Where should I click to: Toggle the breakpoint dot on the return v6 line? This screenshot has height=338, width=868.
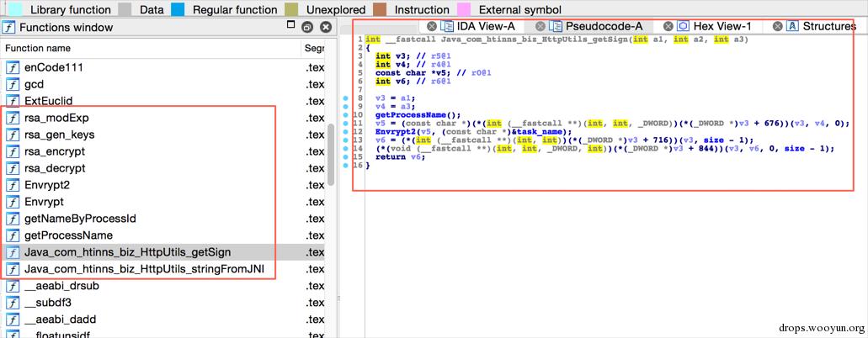tap(347, 157)
